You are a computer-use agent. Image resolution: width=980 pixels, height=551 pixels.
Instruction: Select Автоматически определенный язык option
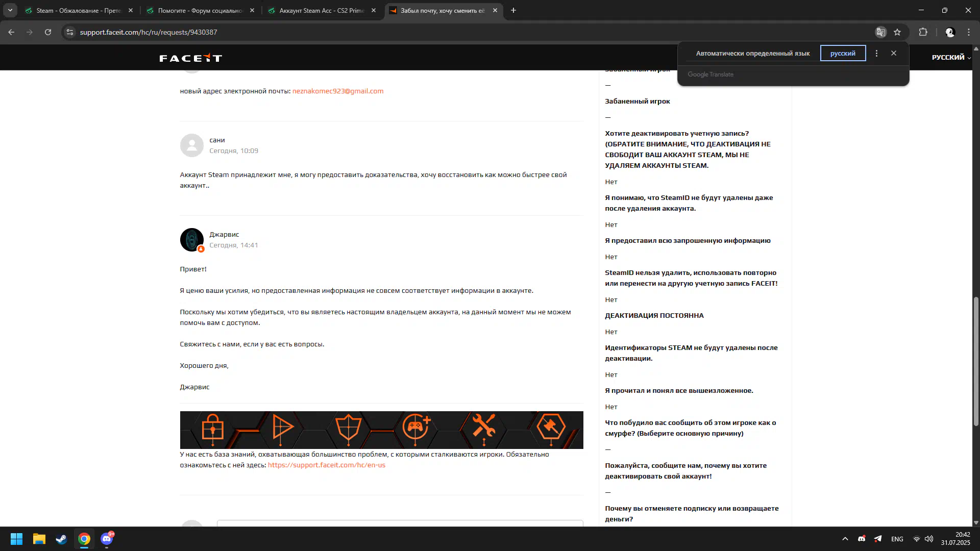click(753, 53)
